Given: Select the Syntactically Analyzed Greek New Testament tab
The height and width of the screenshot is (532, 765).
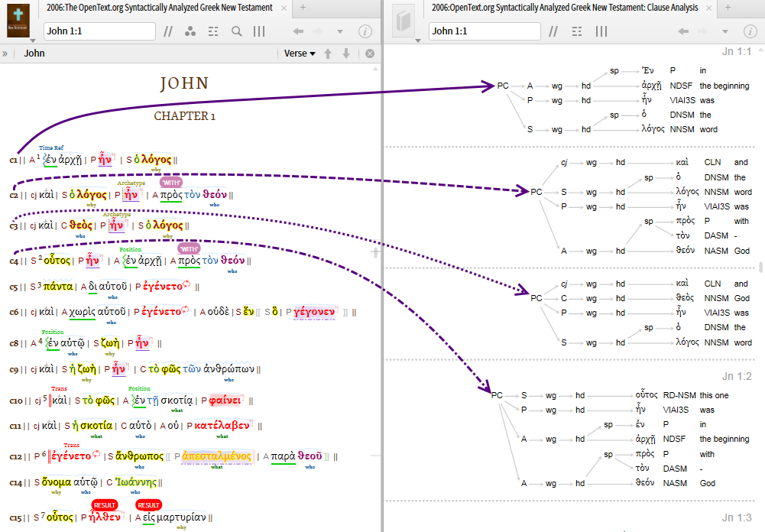Looking at the screenshot, I should tap(160, 8).
